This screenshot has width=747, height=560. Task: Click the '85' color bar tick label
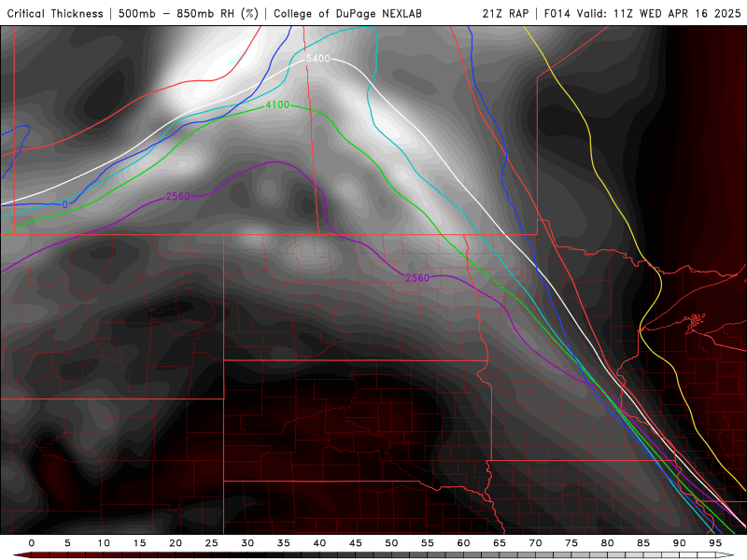click(643, 543)
